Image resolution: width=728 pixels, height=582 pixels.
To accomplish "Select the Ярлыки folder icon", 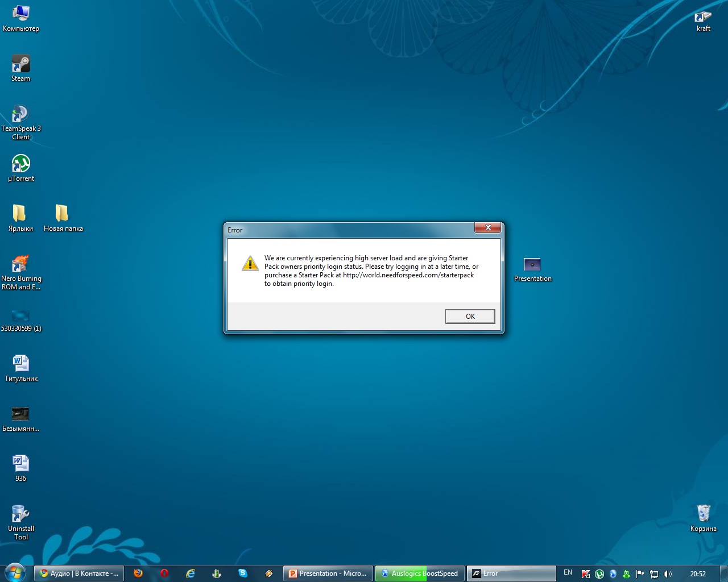I will (21, 218).
